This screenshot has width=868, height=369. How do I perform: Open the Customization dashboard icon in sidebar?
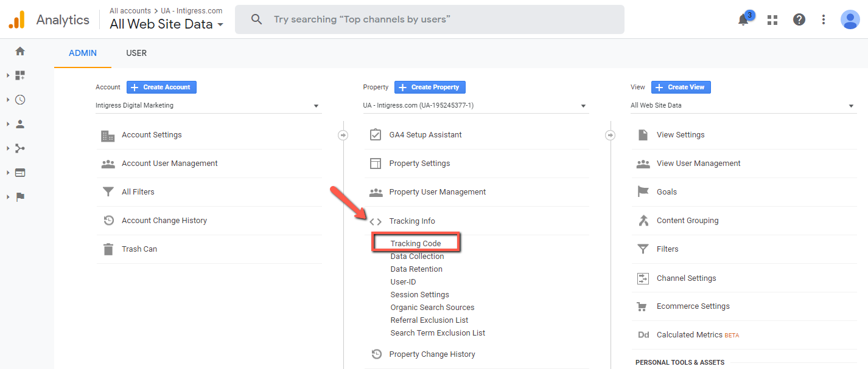(x=20, y=75)
